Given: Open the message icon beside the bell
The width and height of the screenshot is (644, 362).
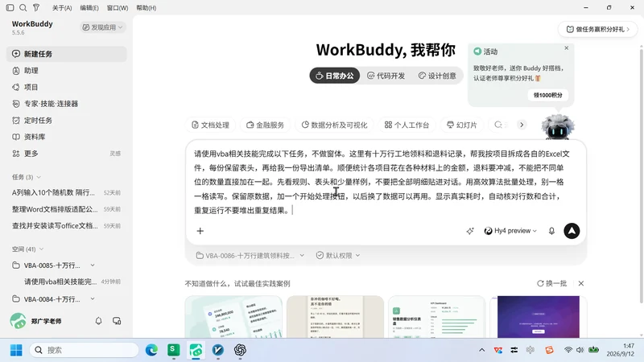Looking at the screenshot, I should click(x=117, y=321).
